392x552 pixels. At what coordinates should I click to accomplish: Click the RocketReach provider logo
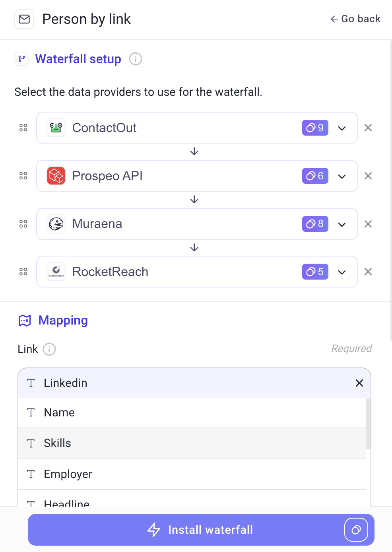tap(56, 272)
